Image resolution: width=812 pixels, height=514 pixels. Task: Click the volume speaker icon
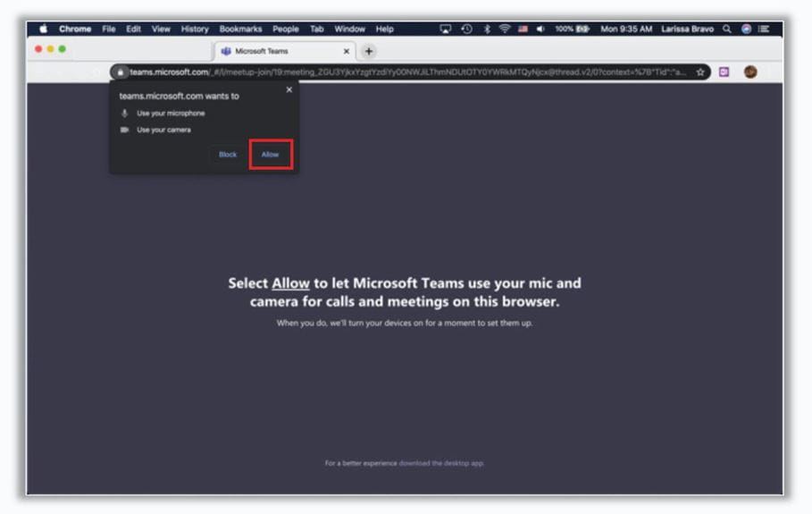(540, 29)
